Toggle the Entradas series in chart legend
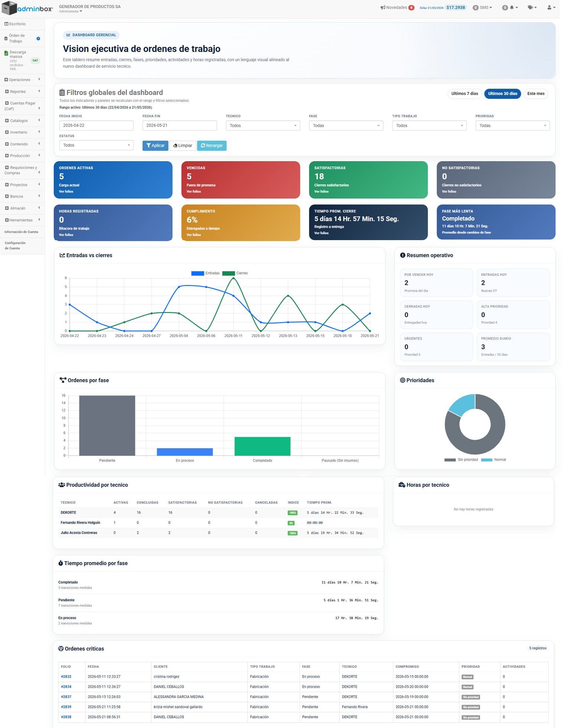The image size is (566, 728). tap(205, 273)
